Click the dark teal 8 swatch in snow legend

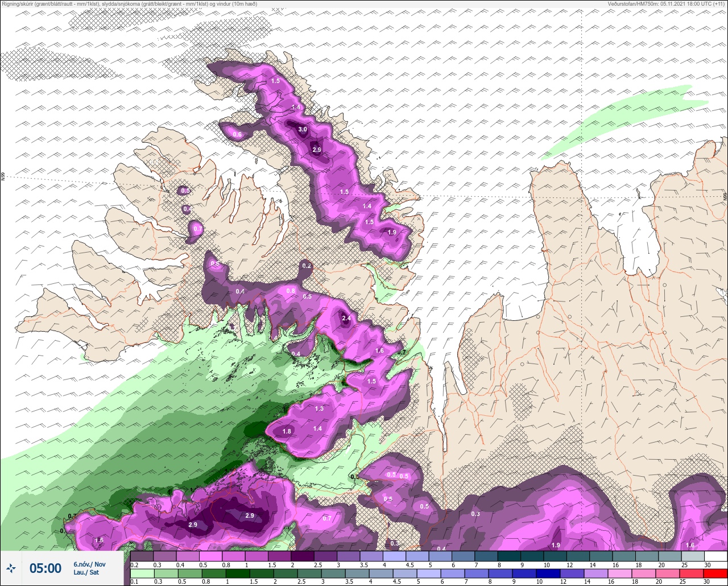508,556
